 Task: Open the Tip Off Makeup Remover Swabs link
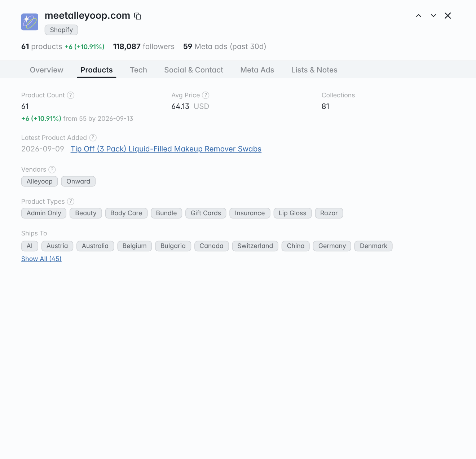(166, 149)
